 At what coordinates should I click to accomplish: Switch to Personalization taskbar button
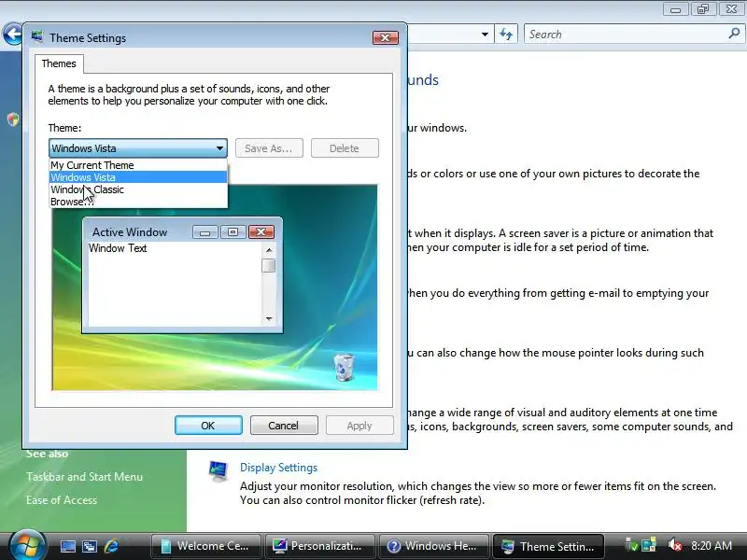(x=319, y=546)
